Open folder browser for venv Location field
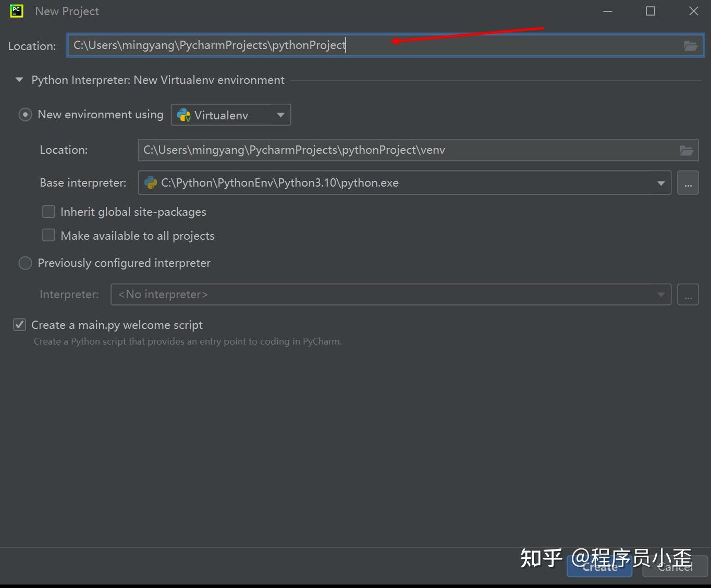 [x=687, y=151]
